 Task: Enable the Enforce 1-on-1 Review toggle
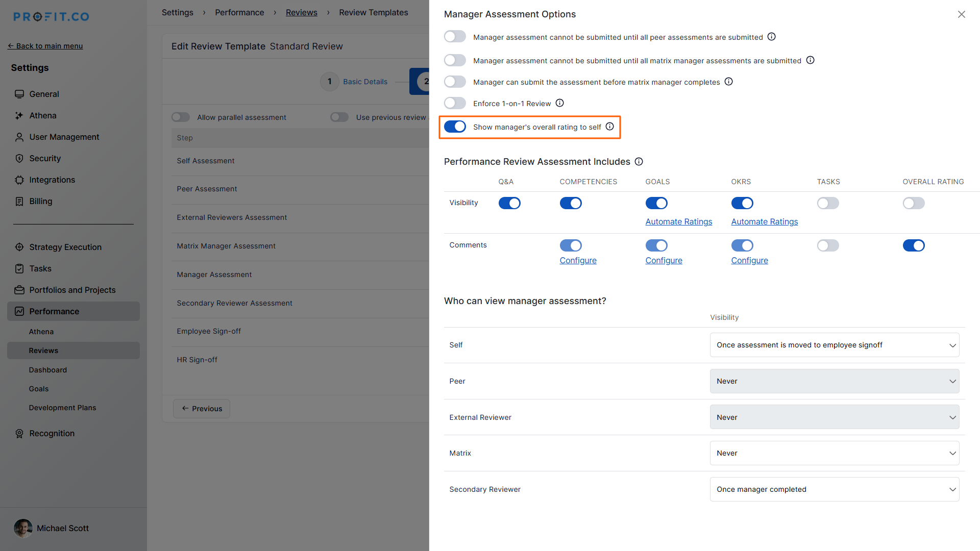(455, 103)
